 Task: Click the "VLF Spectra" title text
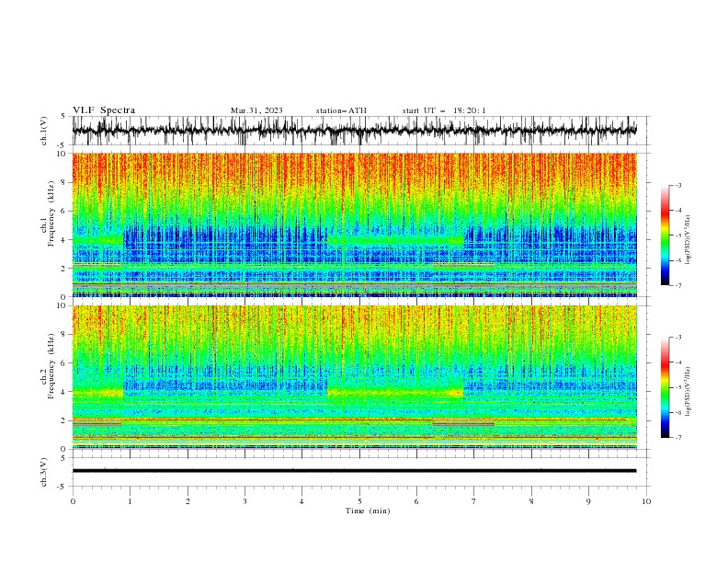tap(104, 110)
